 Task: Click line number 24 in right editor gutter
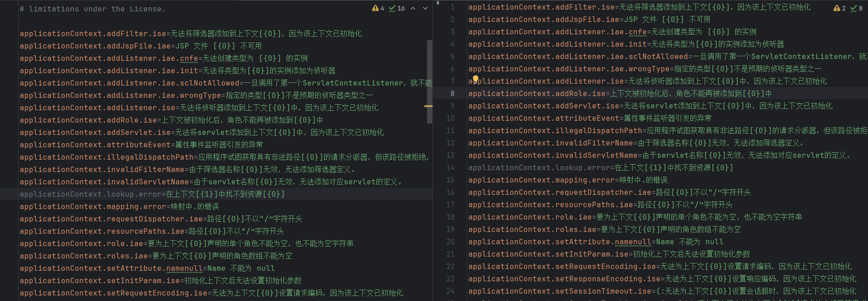click(450, 291)
